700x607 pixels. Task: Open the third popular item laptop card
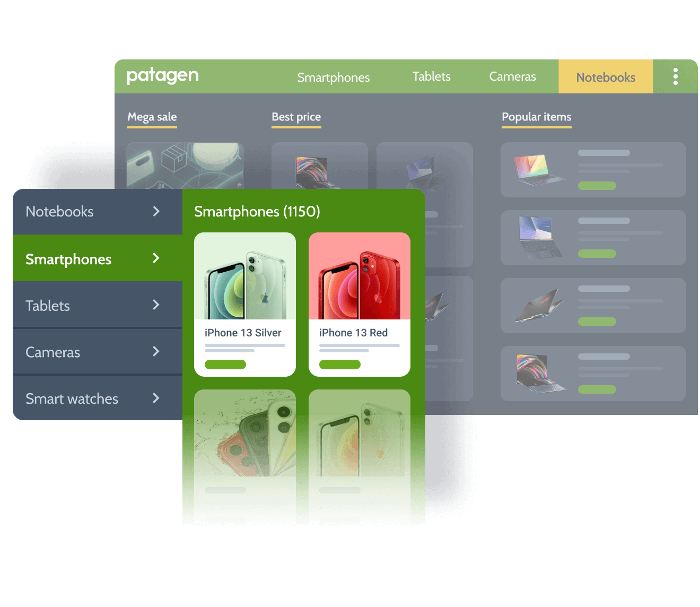[593, 306]
